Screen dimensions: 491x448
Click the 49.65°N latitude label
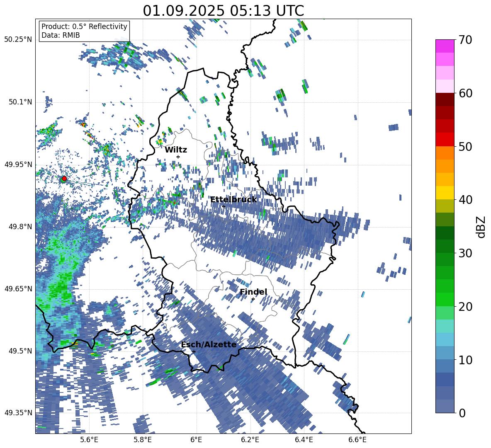pos(19,288)
